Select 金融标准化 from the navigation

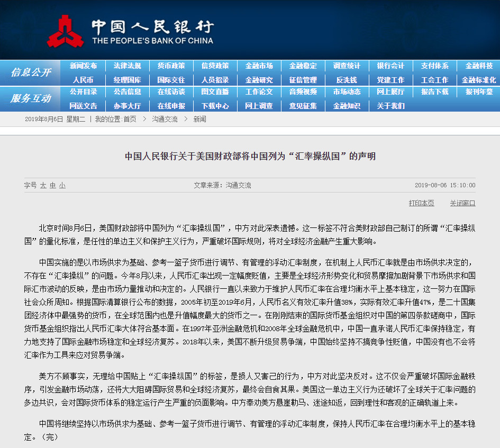pyautogui.click(x=478, y=80)
